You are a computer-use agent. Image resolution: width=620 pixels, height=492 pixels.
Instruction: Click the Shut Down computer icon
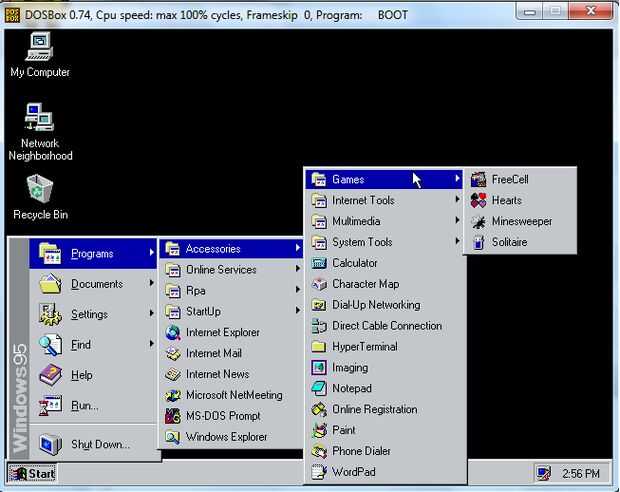51,444
